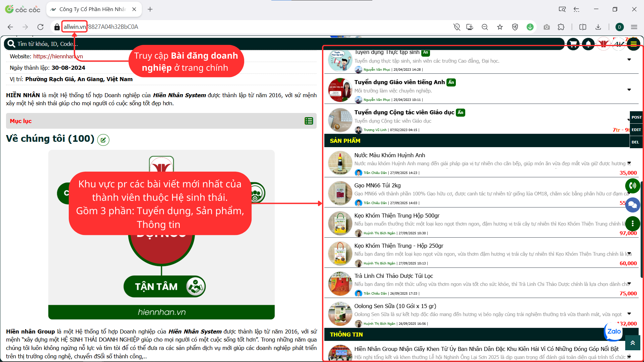Screen dimensions: 644x362
Task: Click the Zalo chat icon
Action: 614,331
